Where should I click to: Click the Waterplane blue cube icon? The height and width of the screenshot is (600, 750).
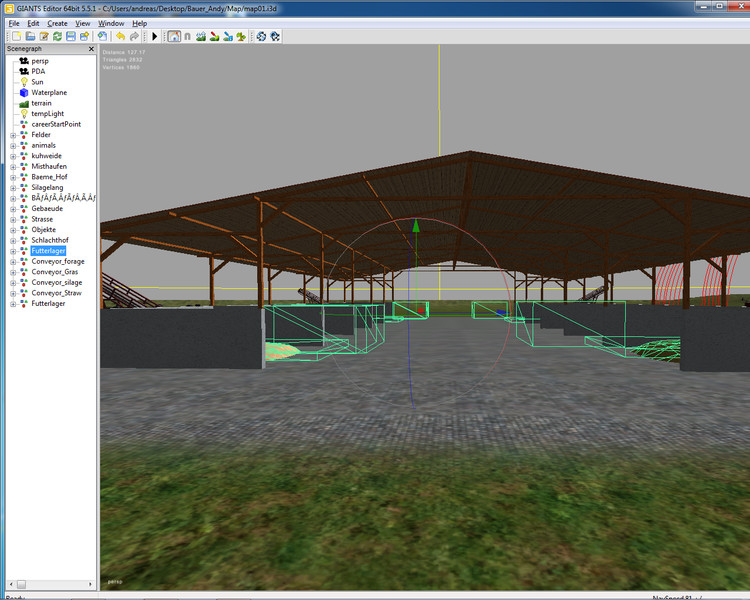point(24,92)
